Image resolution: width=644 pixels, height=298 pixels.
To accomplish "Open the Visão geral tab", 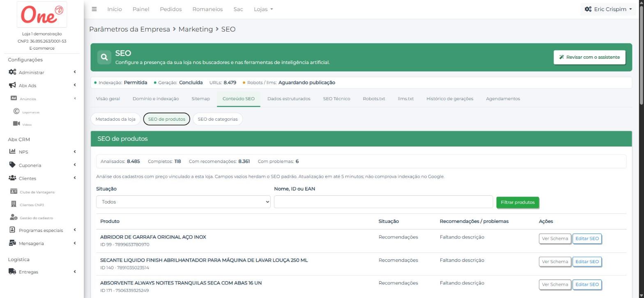I will tap(108, 99).
